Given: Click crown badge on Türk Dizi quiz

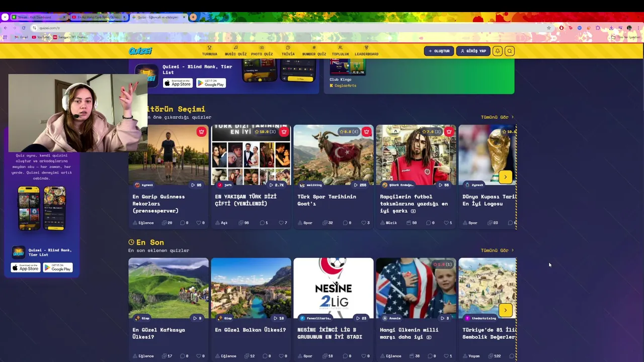Looking at the screenshot, I should [284, 132].
